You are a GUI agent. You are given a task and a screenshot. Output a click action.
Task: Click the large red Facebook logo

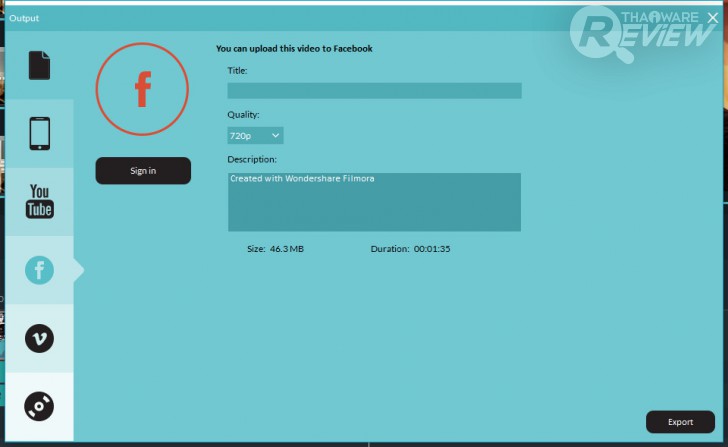click(x=143, y=89)
